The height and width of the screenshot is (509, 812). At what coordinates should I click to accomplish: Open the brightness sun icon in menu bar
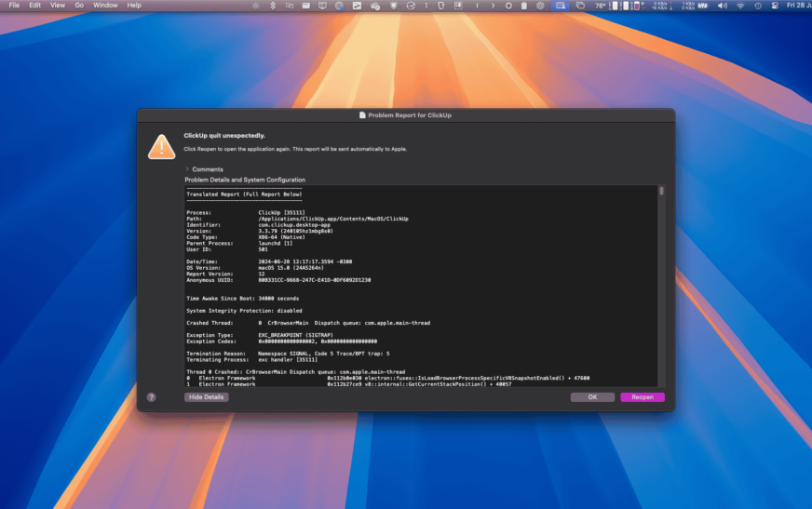coord(256,6)
